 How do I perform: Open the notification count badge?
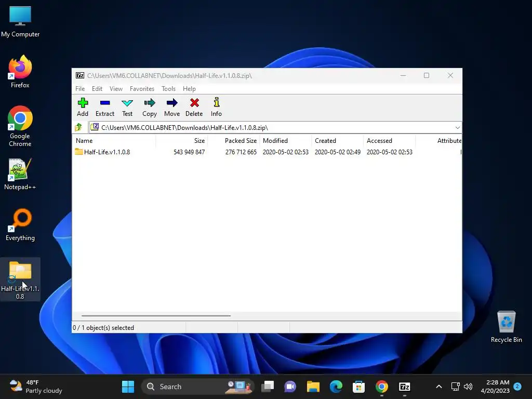pyautogui.click(x=517, y=386)
